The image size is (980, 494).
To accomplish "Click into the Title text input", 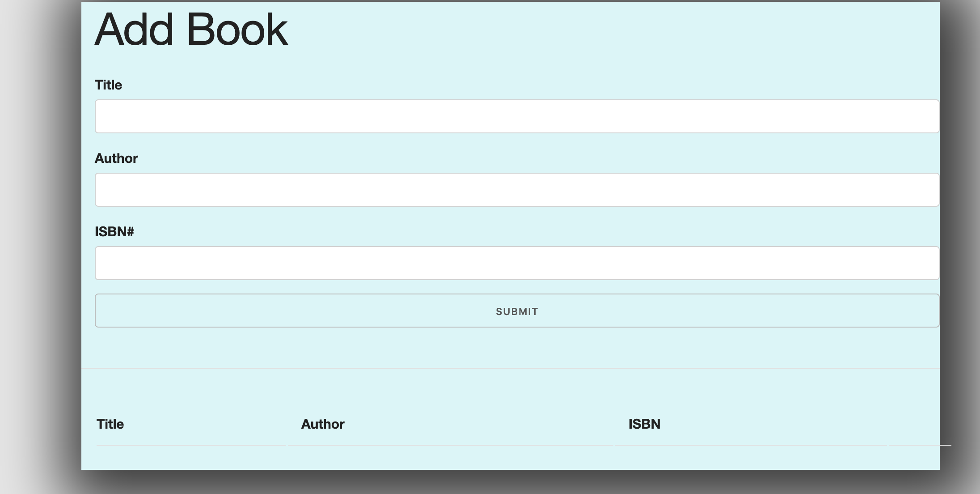I will tap(516, 116).
